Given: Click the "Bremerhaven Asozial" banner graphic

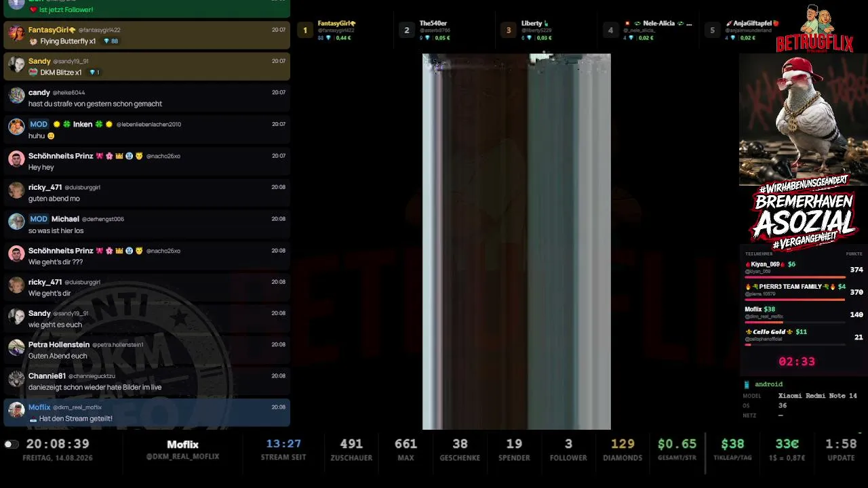Looking at the screenshot, I should click(x=804, y=213).
